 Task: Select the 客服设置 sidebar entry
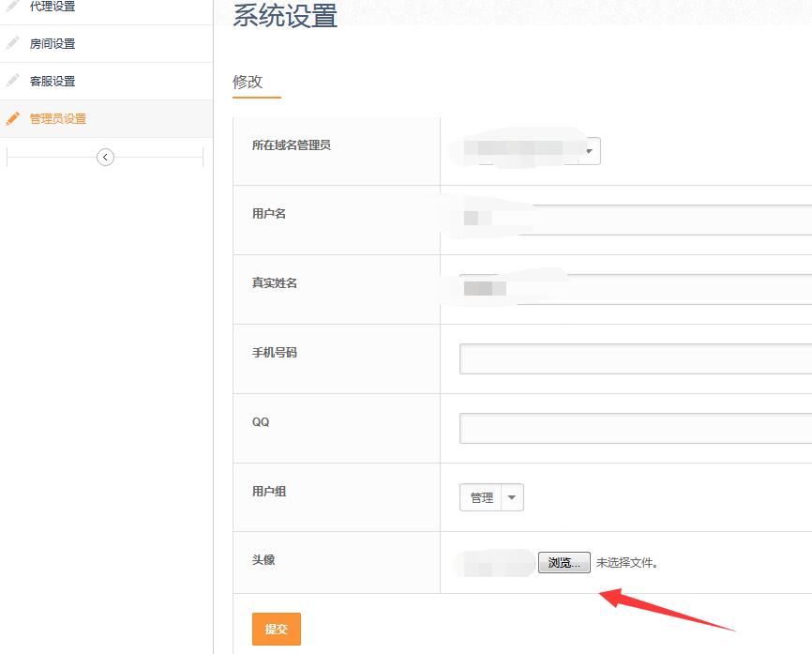(x=53, y=82)
